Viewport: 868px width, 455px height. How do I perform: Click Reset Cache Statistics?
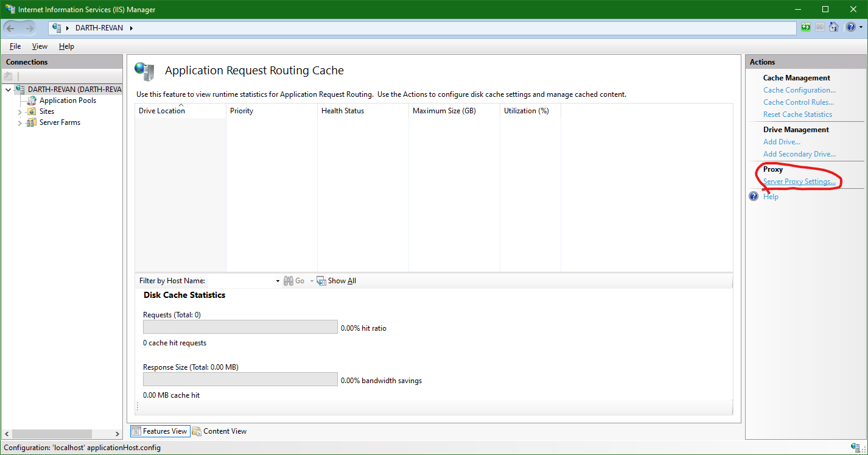pyautogui.click(x=798, y=114)
